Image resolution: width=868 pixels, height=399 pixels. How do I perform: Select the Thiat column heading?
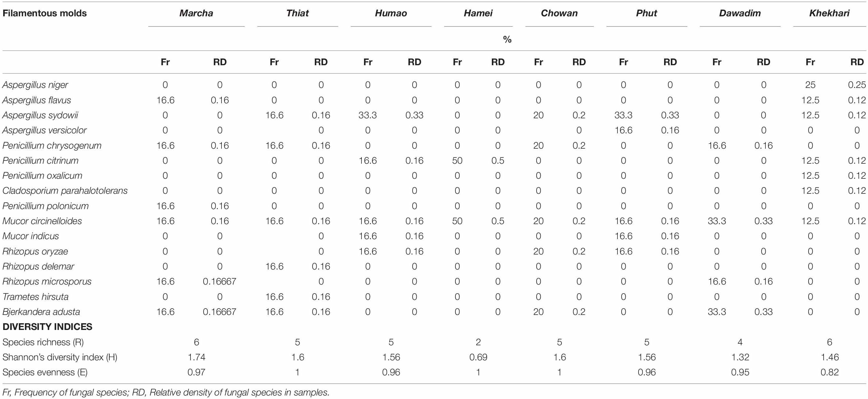pos(297,13)
